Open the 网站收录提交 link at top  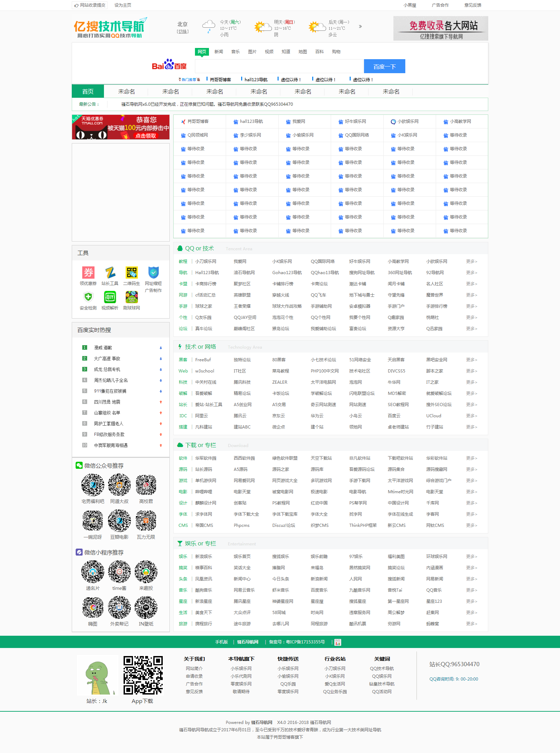pyautogui.click(x=90, y=5)
